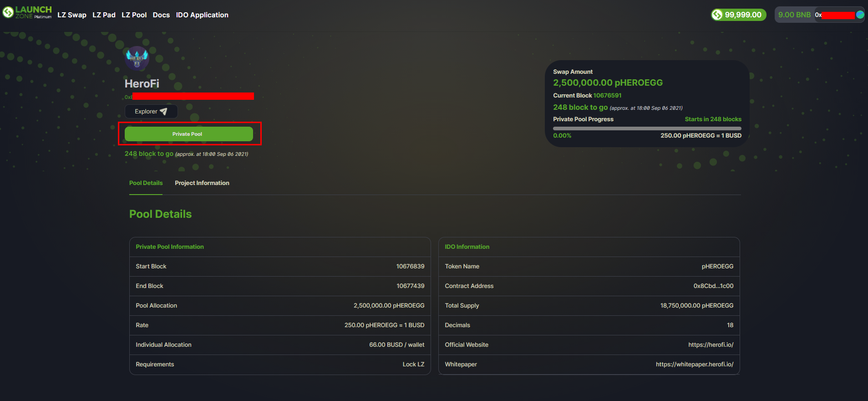
Task: Click the Explorer button
Action: [x=151, y=111]
